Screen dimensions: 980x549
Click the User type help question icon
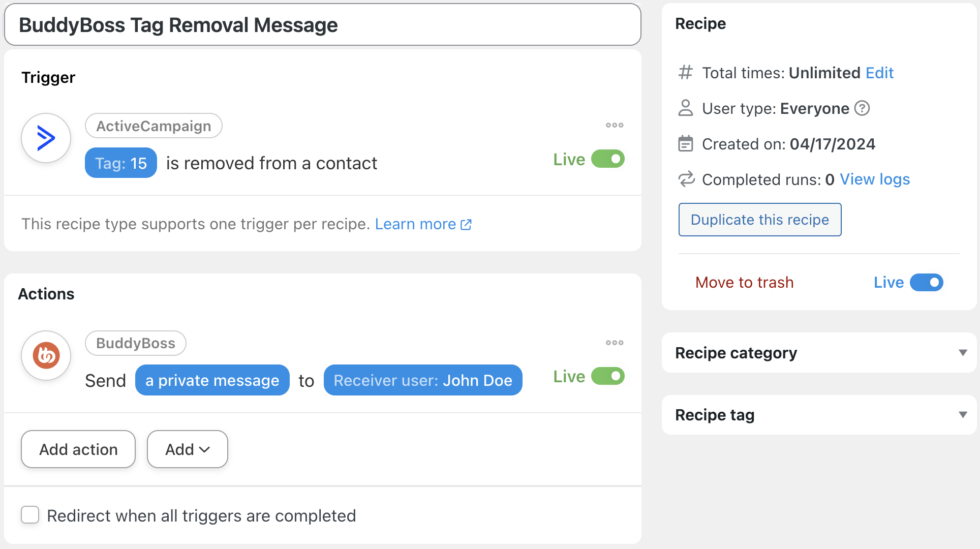[862, 108]
